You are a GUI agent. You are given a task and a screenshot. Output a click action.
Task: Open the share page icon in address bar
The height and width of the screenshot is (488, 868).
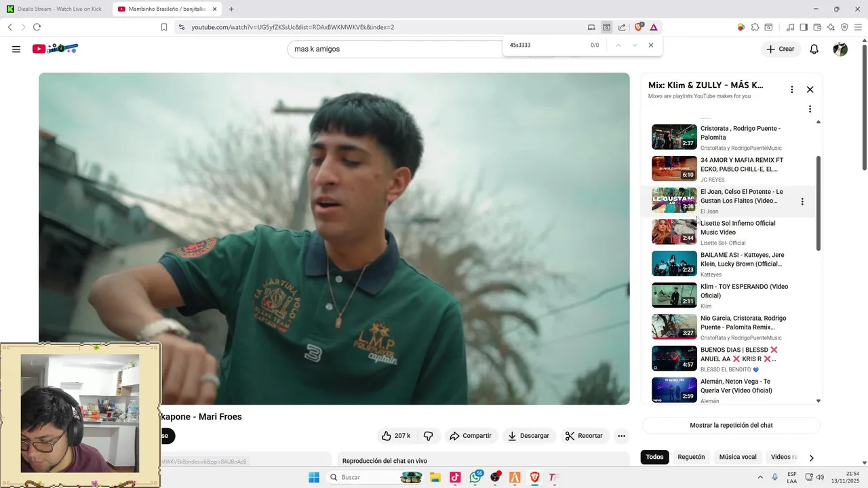(x=622, y=27)
